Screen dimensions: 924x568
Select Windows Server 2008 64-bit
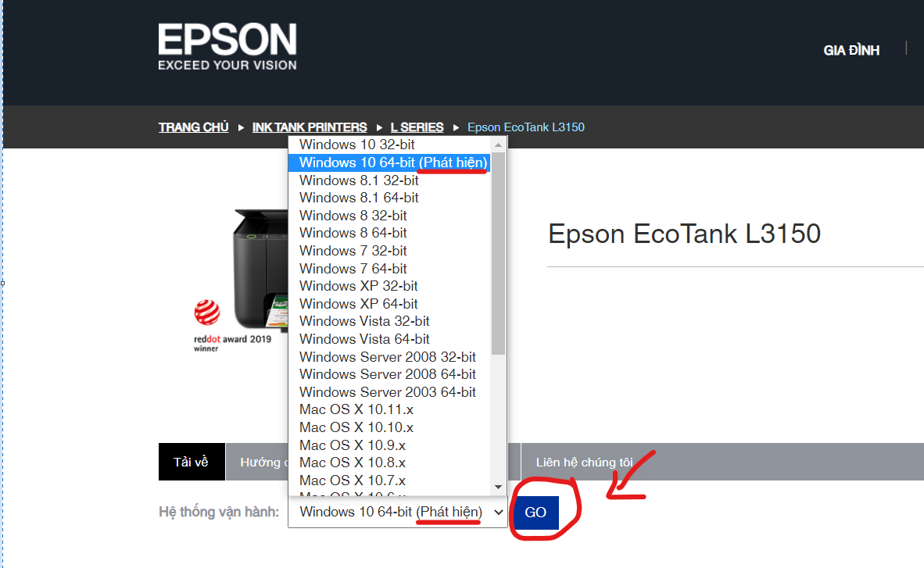click(387, 374)
